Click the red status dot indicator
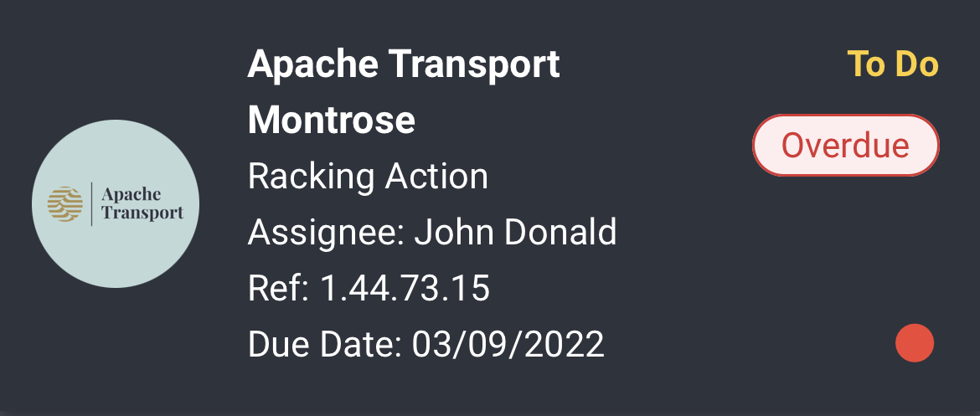Viewport: 980px width, 416px height. 914,343
